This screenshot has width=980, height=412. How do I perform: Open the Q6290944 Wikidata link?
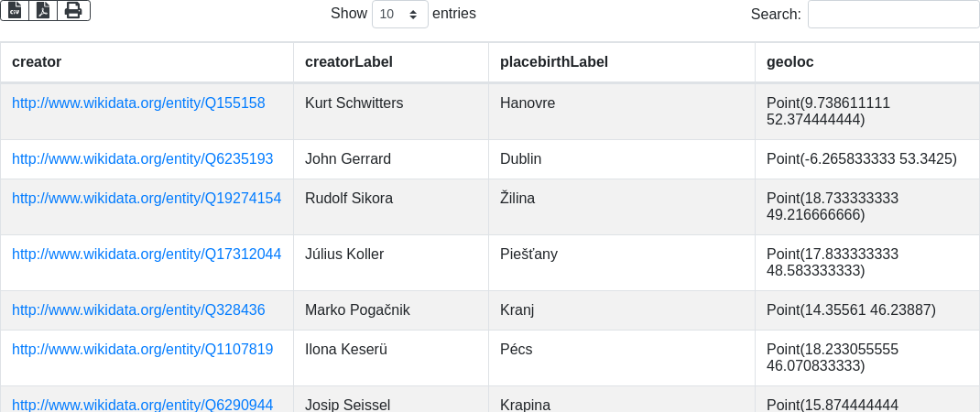[x=142, y=404]
